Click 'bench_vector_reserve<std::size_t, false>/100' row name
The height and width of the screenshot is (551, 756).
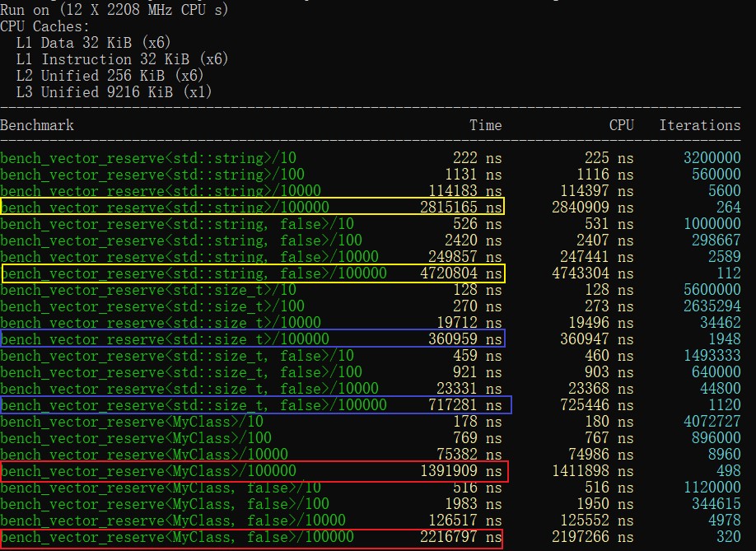point(181,372)
